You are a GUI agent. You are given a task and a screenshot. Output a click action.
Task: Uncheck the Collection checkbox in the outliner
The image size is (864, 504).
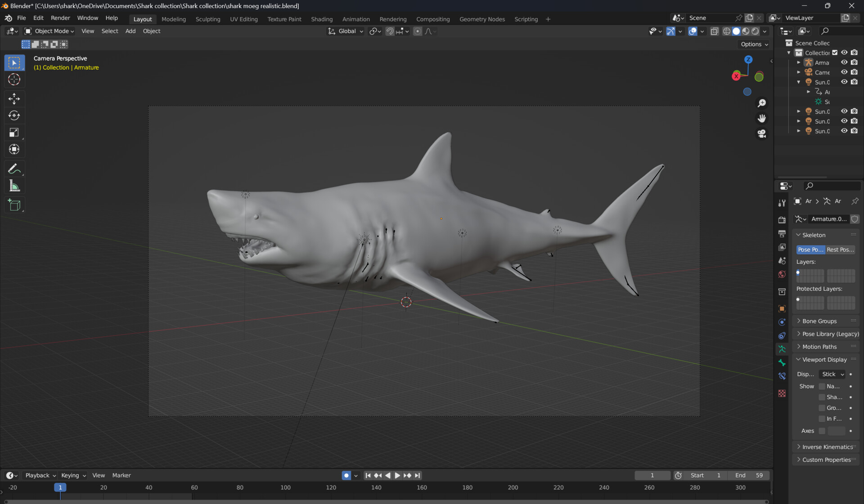835,53
